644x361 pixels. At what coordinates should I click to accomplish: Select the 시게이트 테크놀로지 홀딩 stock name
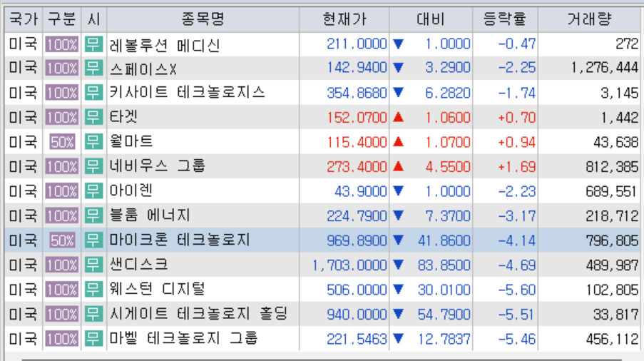pos(199,314)
